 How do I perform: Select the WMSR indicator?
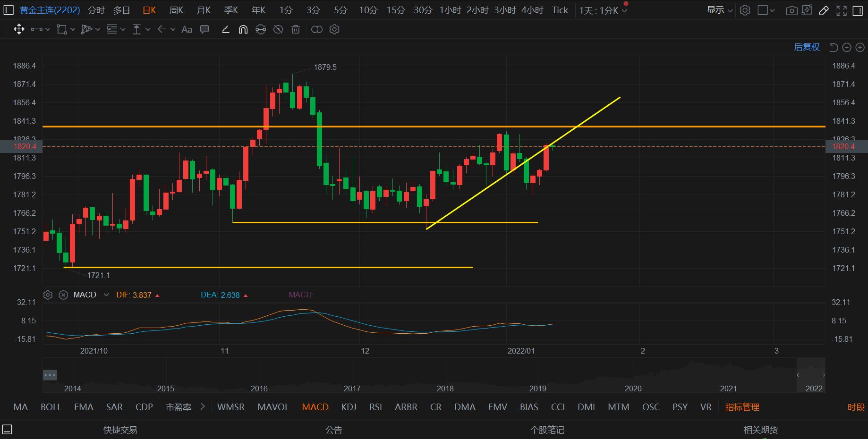pos(231,407)
